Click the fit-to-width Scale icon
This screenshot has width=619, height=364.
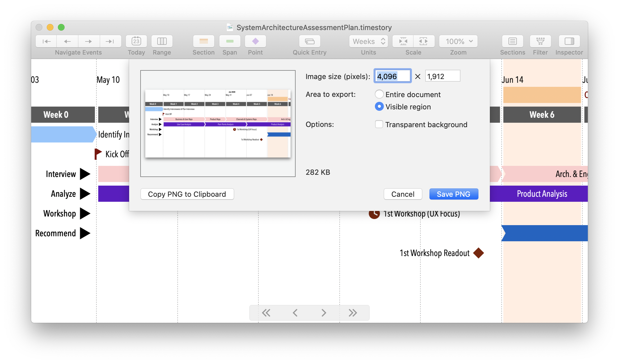pos(424,41)
